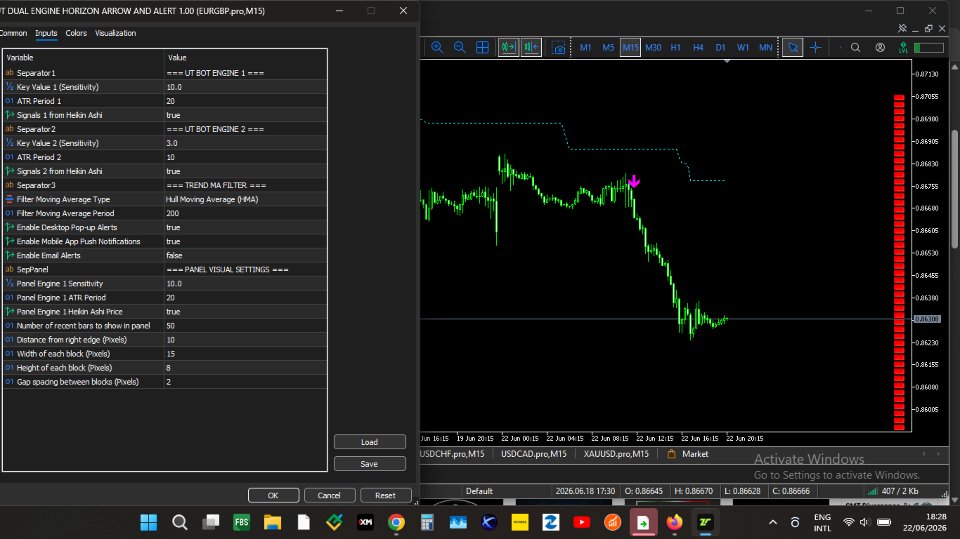
Task: Open the Market tab
Action: coord(688,454)
